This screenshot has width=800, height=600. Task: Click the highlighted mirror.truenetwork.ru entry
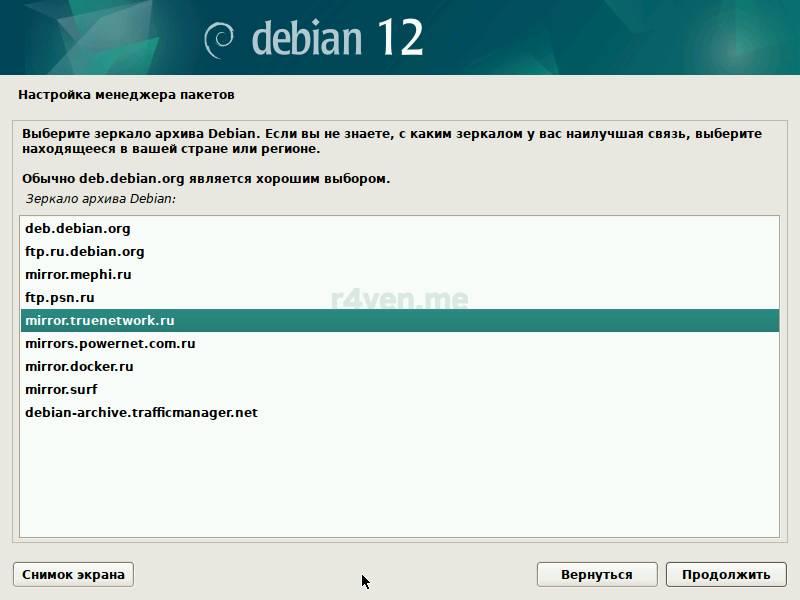(100, 321)
